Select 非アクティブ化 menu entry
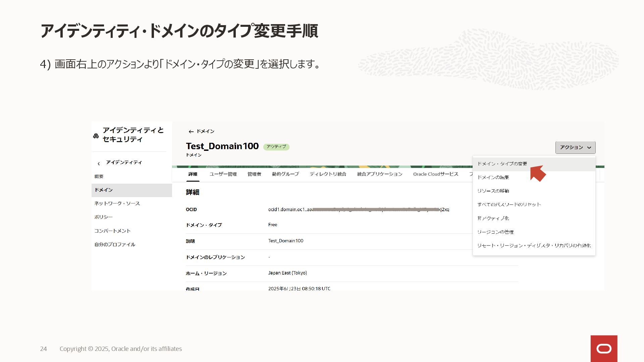The image size is (644, 362). tap(534, 218)
